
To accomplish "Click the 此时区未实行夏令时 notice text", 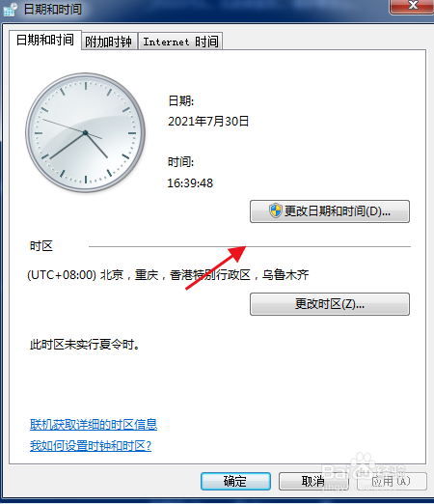I will point(85,345).
